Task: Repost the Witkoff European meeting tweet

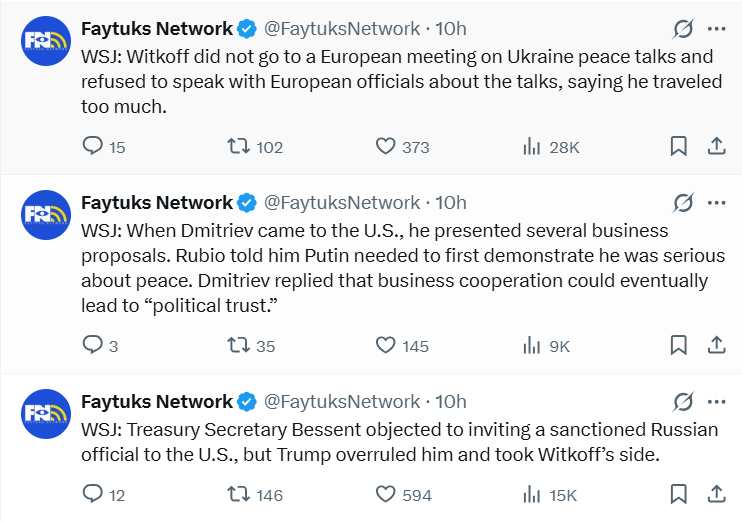Action: coord(238,146)
